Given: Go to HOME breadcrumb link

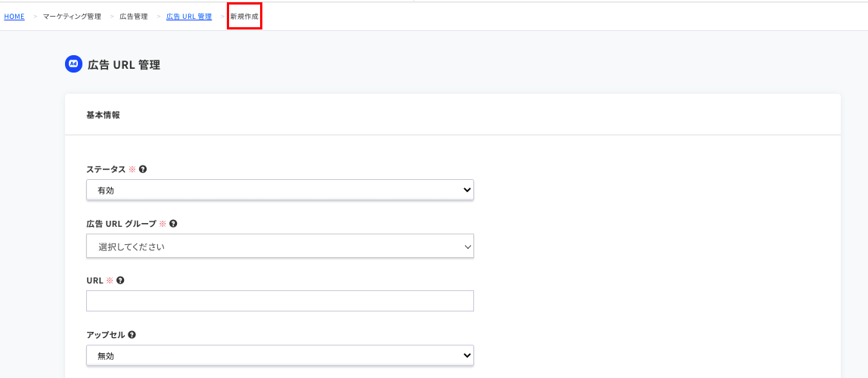Looking at the screenshot, I should [14, 17].
